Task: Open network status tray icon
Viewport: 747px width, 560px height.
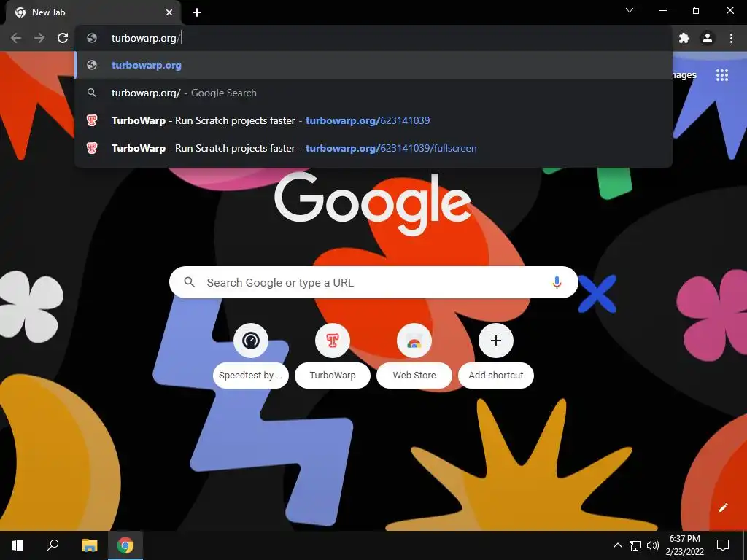Action: pos(635,545)
